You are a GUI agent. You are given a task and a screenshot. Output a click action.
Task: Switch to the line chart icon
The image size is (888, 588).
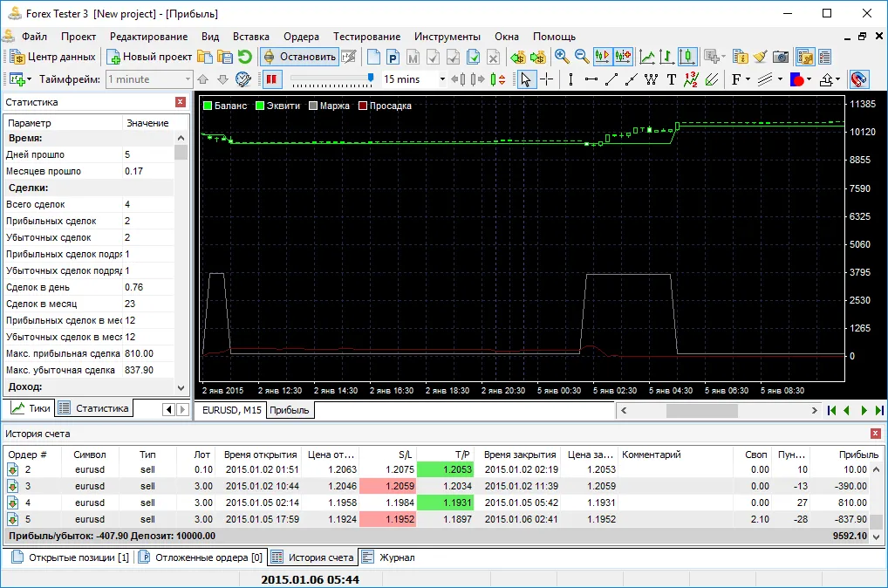(x=646, y=57)
